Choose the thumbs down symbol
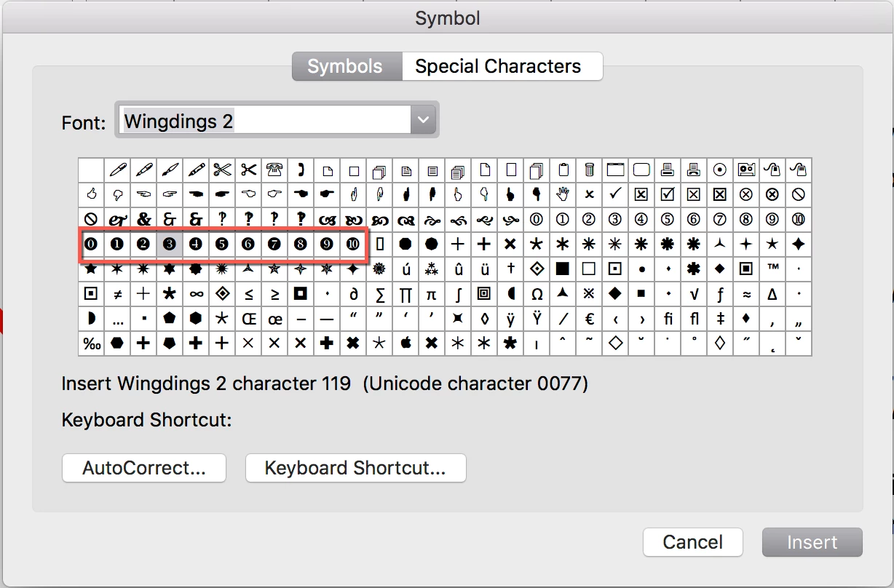Screen dimensions: 894x588 click(117, 195)
